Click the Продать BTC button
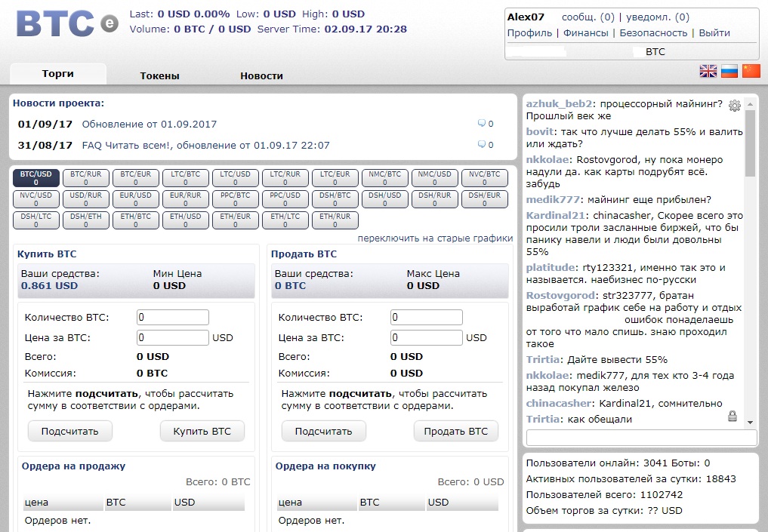The height and width of the screenshot is (532, 768). pos(456,431)
